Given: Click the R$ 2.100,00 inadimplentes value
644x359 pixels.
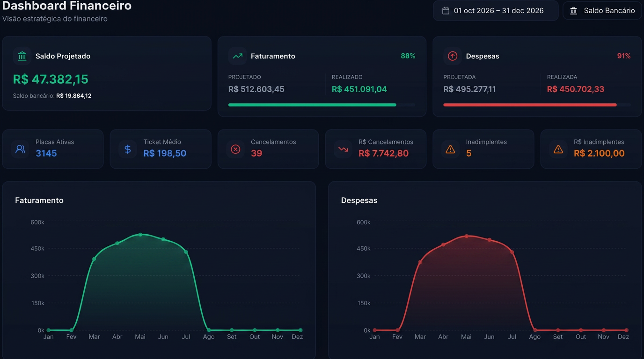Looking at the screenshot, I should (x=599, y=153).
